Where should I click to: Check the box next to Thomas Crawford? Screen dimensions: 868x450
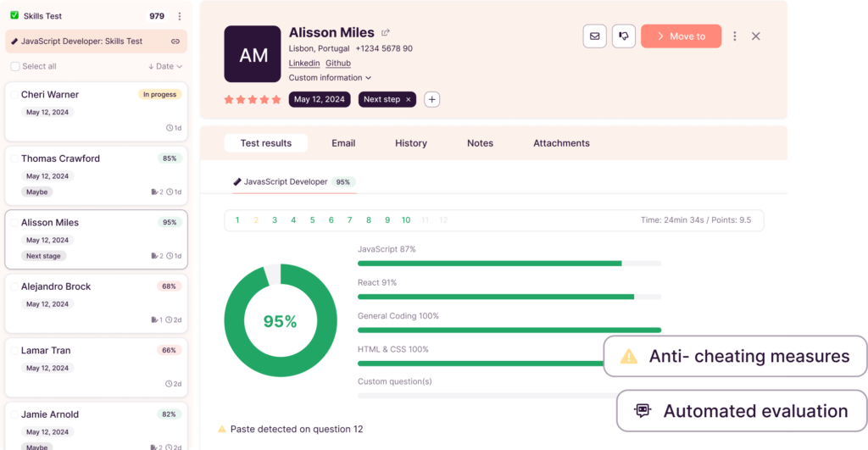(x=13, y=158)
